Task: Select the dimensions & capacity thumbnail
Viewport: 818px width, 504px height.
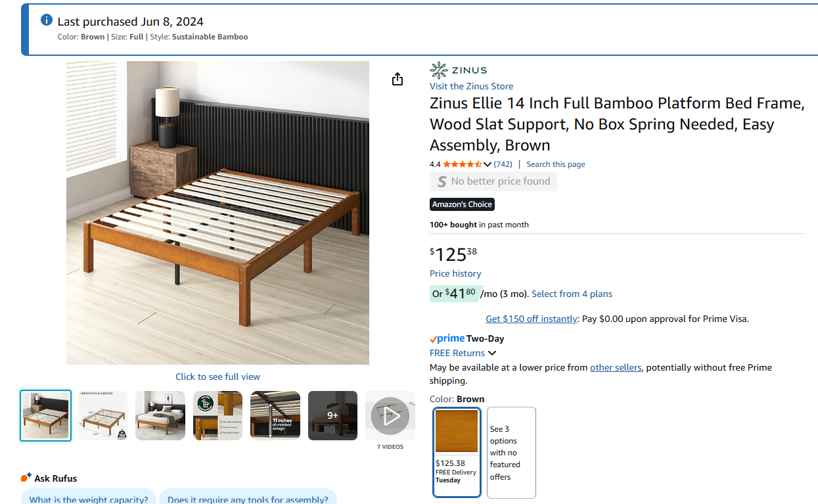Action: point(102,415)
